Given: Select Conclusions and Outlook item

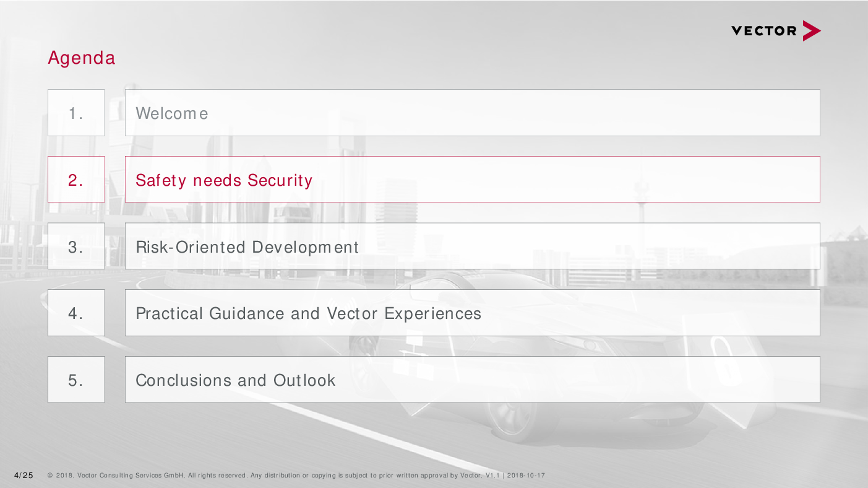Looking at the screenshot, I should pyautogui.click(x=472, y=380).
